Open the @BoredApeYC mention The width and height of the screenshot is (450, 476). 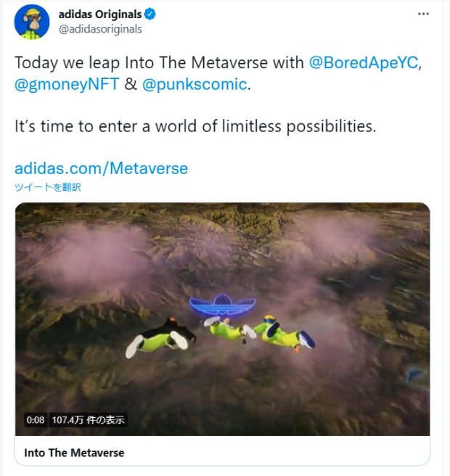point(364,62)
